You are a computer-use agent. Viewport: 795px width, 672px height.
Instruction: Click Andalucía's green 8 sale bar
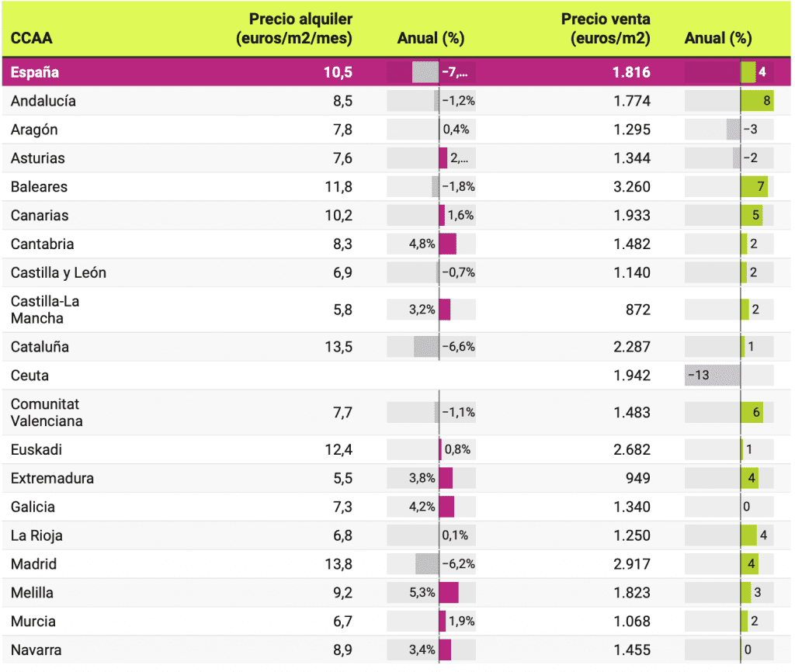click(x=756, y=101)
